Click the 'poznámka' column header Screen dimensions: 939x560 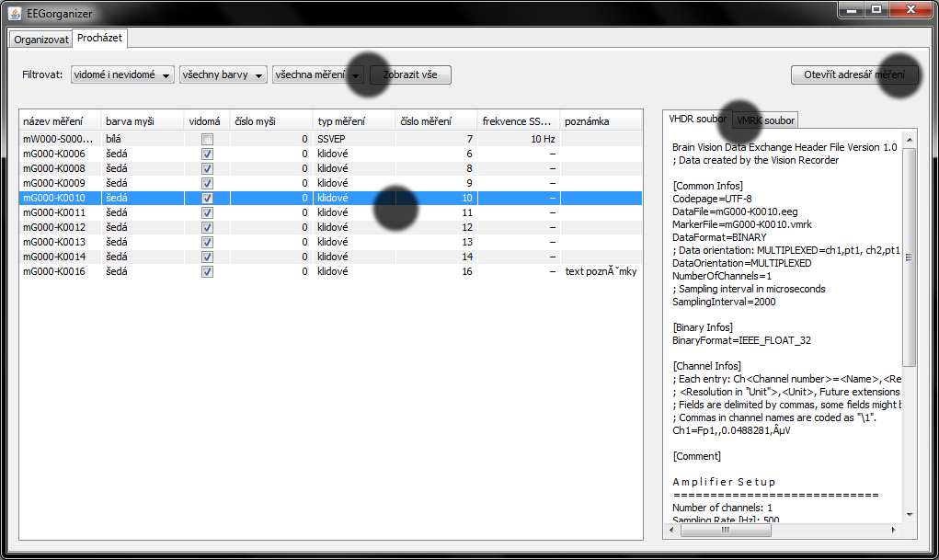coord(601,121)
